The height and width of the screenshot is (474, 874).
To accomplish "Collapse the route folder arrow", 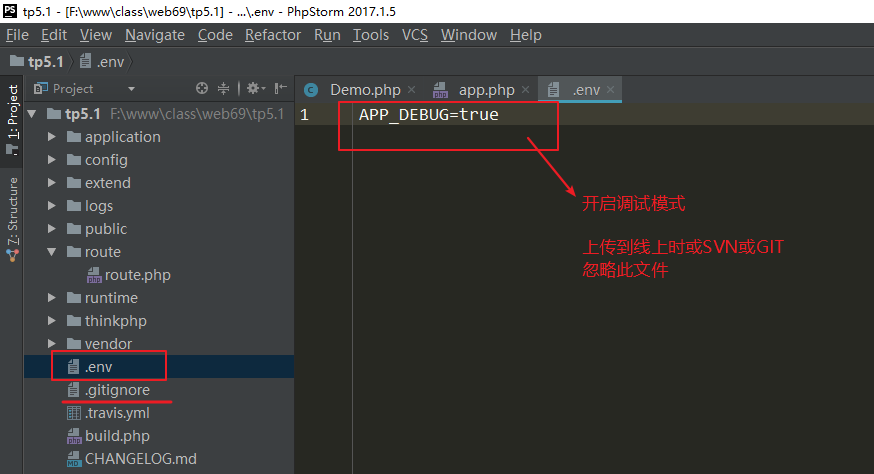I will coord(52,252).
